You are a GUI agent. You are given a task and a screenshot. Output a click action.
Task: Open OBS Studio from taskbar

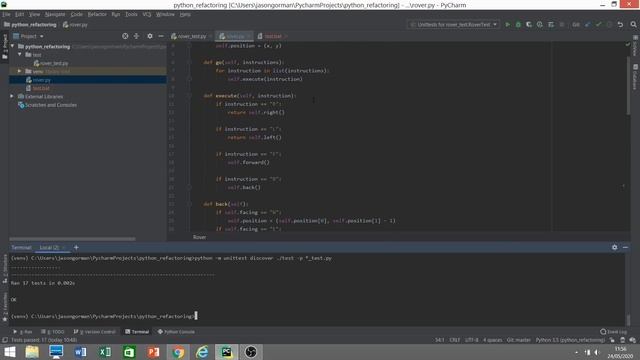pos(251,352)
